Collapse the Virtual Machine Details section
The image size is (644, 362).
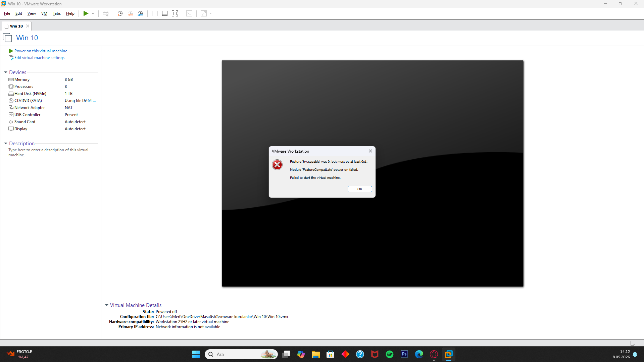tap(107, 305)
